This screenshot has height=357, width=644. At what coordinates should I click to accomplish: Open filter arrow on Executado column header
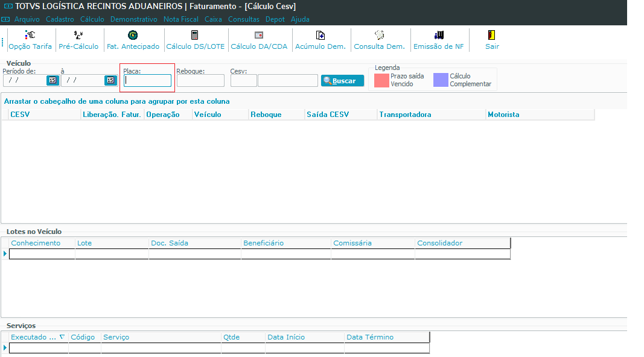tap(62, 337)
